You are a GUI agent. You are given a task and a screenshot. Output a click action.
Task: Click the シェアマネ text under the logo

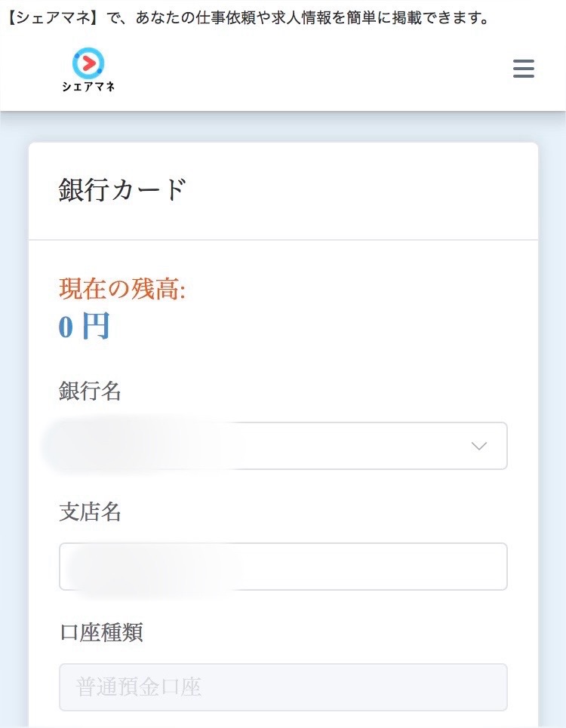click(x=88, y=87)
